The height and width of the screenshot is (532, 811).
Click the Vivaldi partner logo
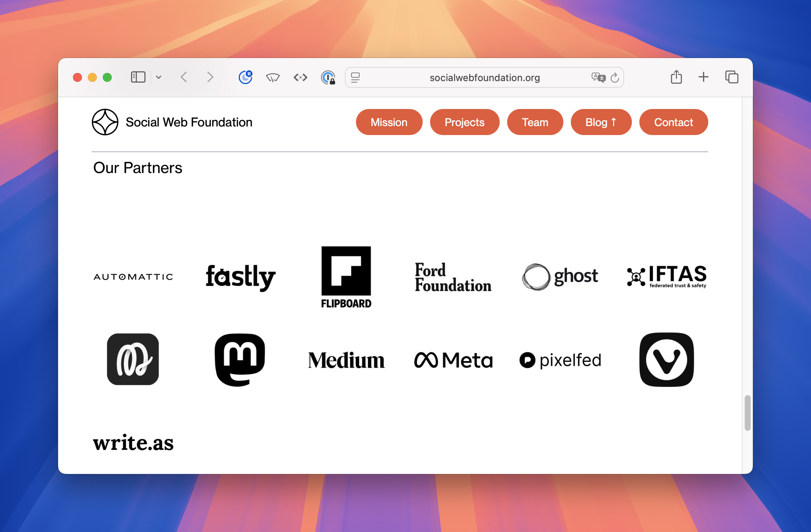click(667, 360)
